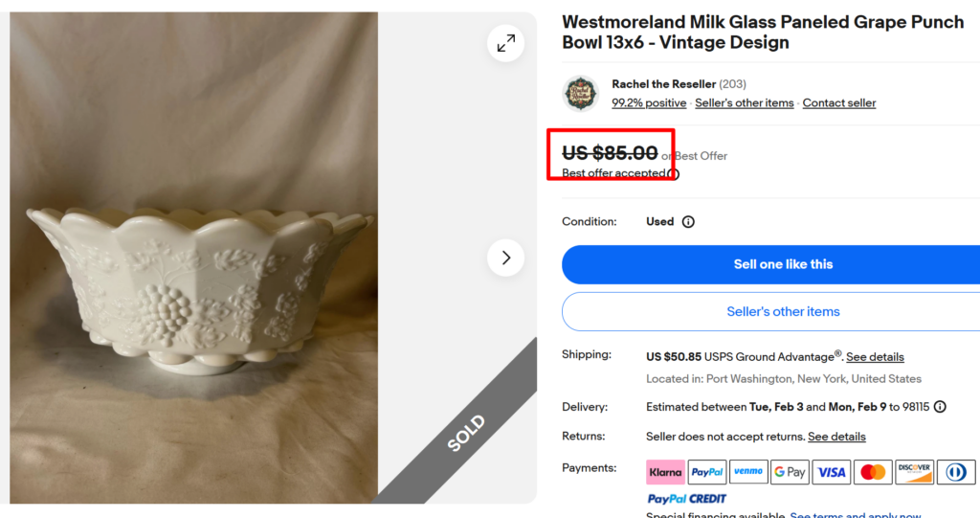Click the Mastercard icon
This screenshot has height=518, width=980.
tap(873, 472)
